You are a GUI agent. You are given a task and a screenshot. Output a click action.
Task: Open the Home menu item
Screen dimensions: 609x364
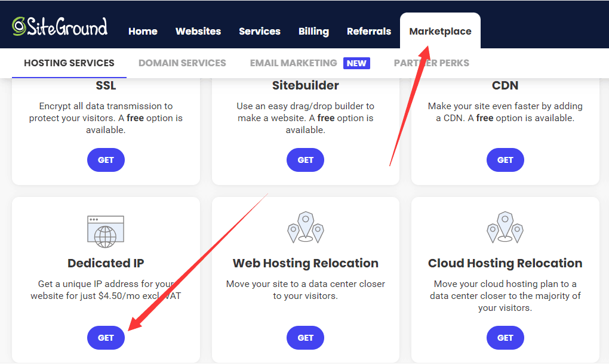[143, 31]
